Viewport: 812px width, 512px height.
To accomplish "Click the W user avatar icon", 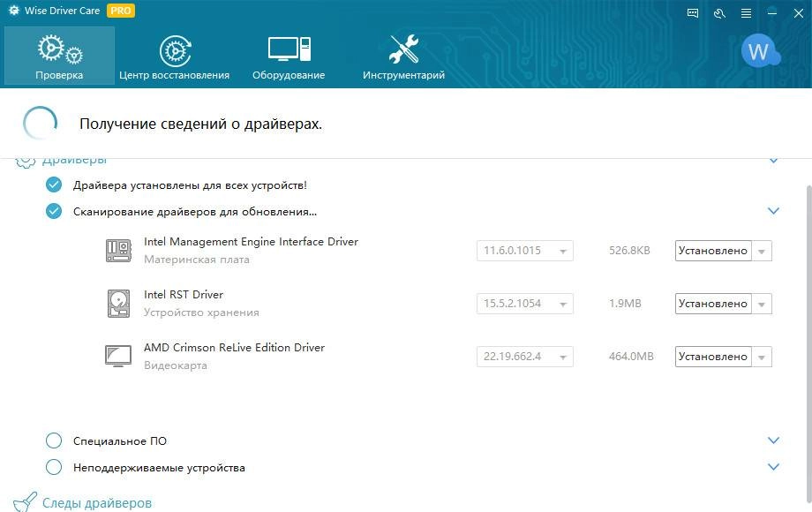I will (x=760, y=51).
